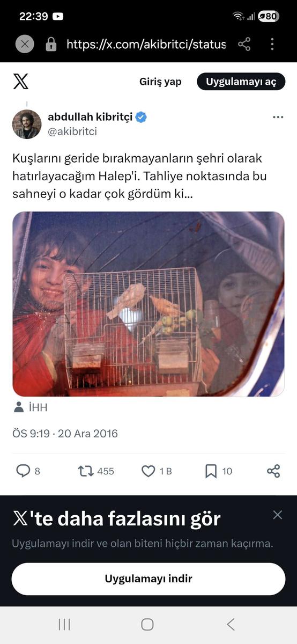The image size is (297, 644).
Task: Tap the padlock site security icon
Action: 51,44
